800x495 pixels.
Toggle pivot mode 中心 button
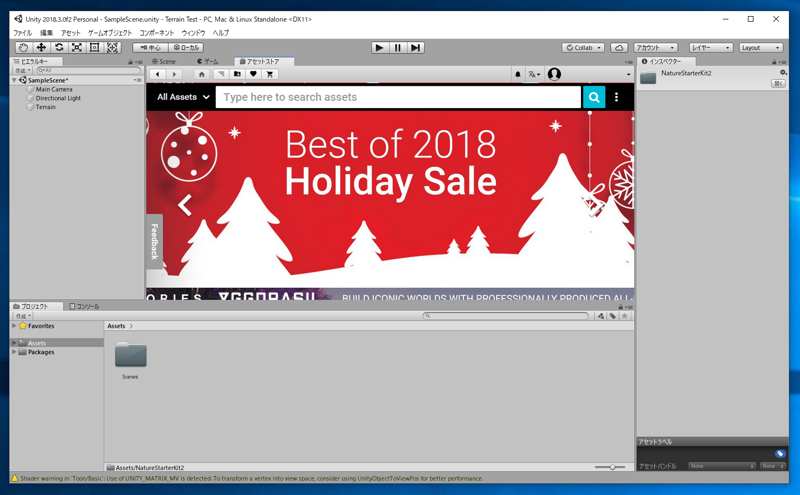151,47
